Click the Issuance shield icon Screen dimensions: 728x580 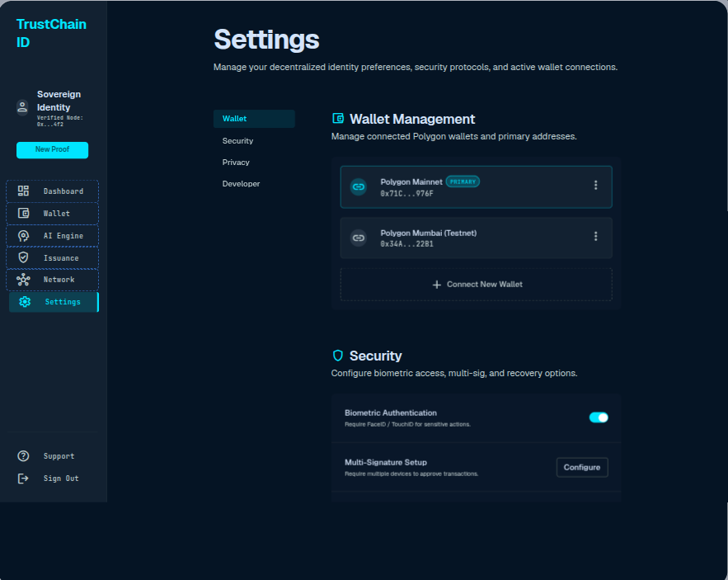click(x=23, y=257)
